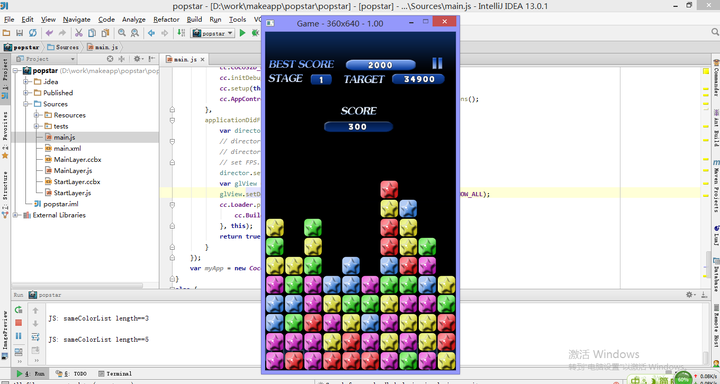This screenshot has height=384, width=720.
Task: Open the Analyze menu
Action: (x=134, y=19)
